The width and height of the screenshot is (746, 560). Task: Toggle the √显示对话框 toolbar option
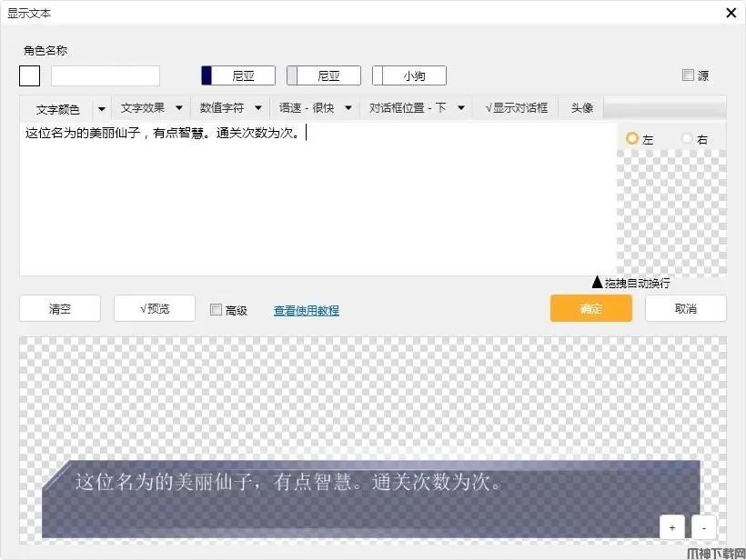click(x=517, y=108)
